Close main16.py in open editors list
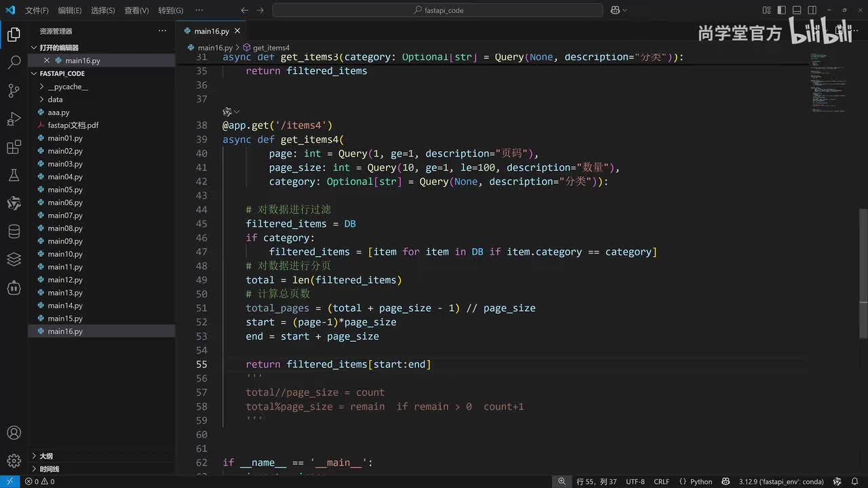 47,60
